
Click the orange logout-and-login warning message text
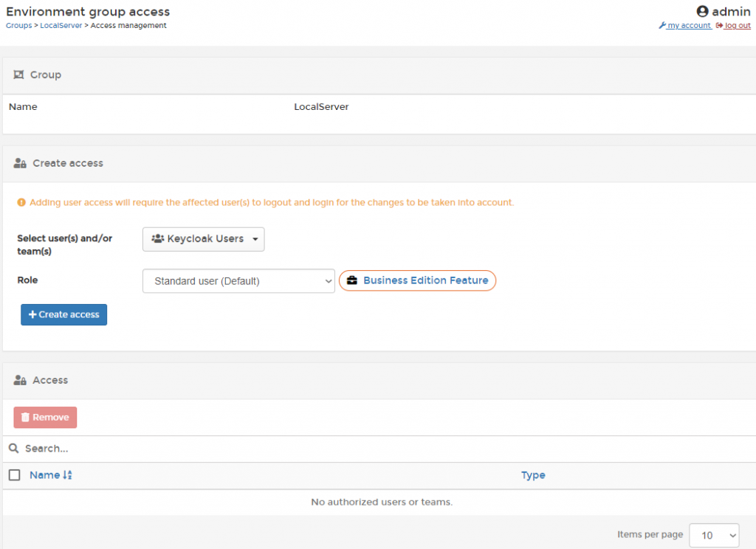[272, 202]
